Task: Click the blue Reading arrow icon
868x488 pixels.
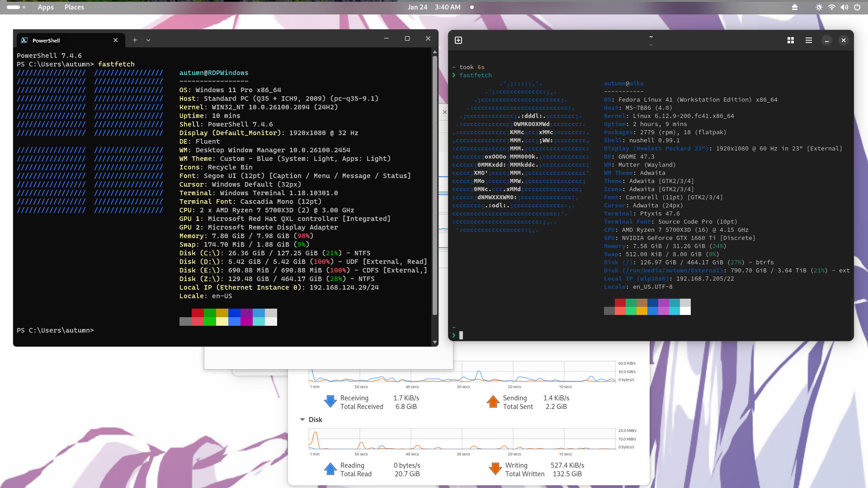Action: [330, 469]
